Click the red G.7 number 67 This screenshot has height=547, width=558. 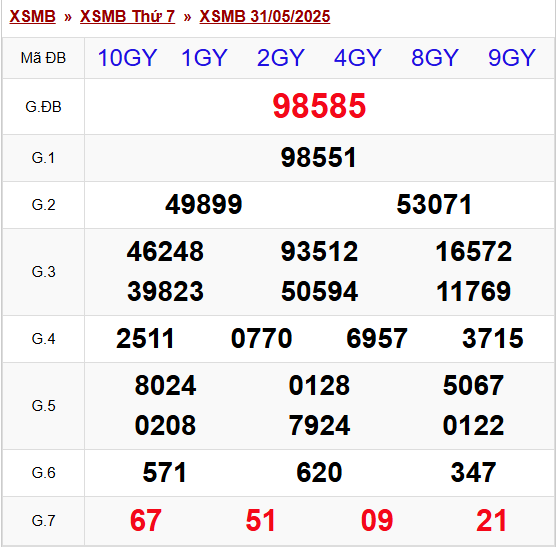coord(146,520)
